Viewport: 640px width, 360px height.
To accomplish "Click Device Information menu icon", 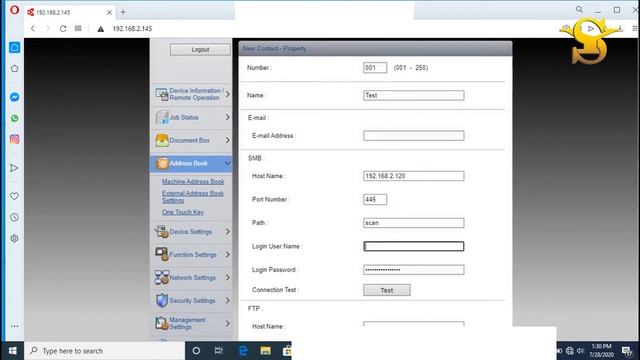I will [x=162, y=94].
